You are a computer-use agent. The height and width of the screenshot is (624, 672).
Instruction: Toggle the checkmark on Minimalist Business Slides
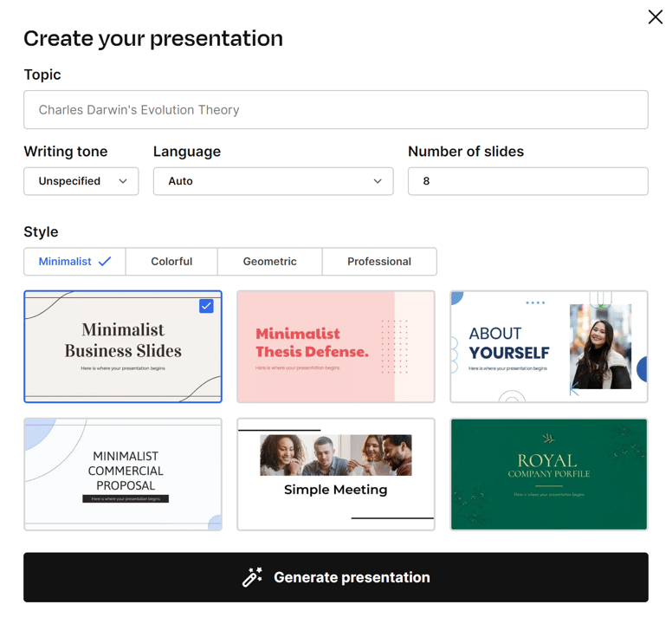[x=206, y=306]
